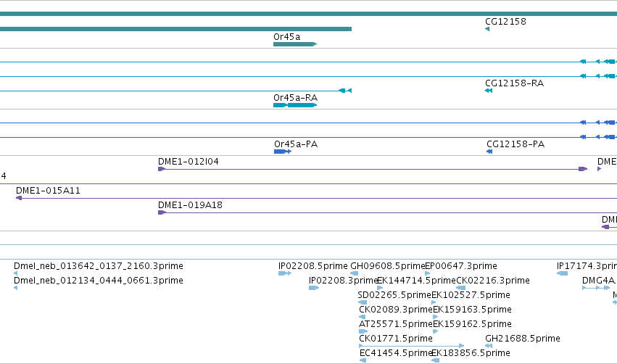Viewport: 617px width, 364px height.
Task: Click the SD02265.5prime EST glyph
Action: (x=363, y=302)
